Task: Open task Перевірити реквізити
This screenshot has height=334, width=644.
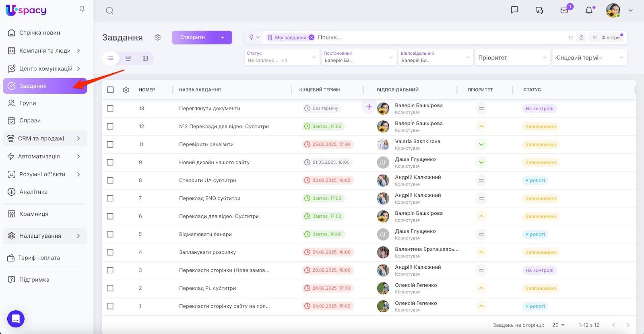Action: pos(206,144)
